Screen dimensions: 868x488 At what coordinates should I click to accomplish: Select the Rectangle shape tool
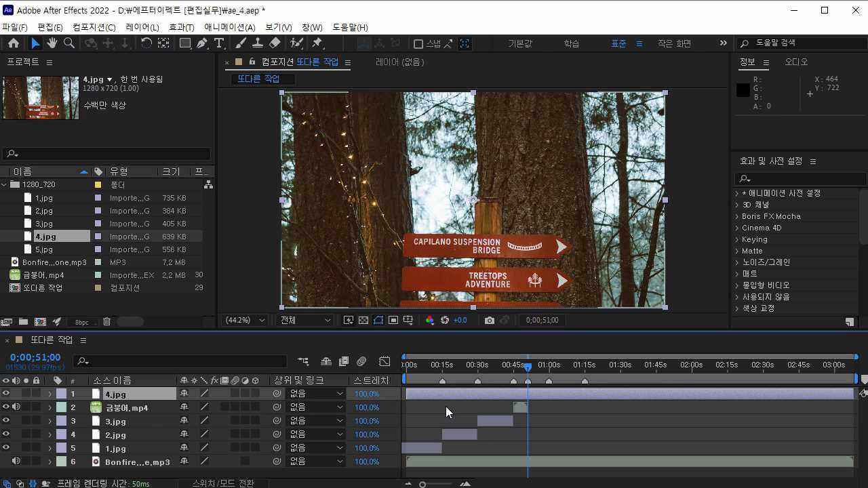tap(184, 43)
